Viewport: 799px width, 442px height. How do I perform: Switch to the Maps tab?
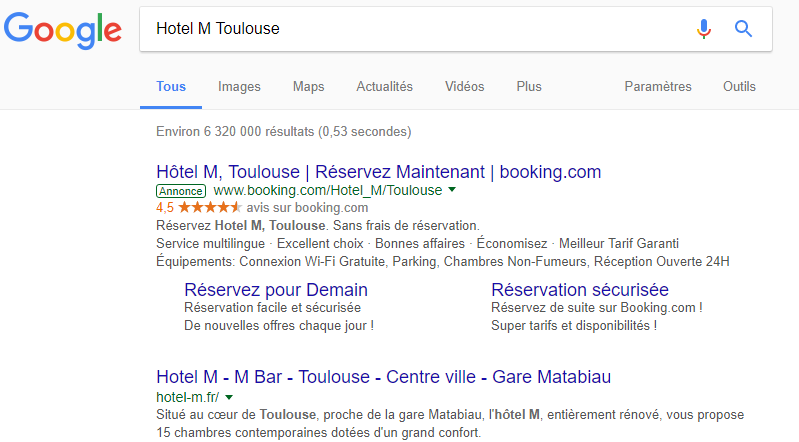[x=308, y=87]
